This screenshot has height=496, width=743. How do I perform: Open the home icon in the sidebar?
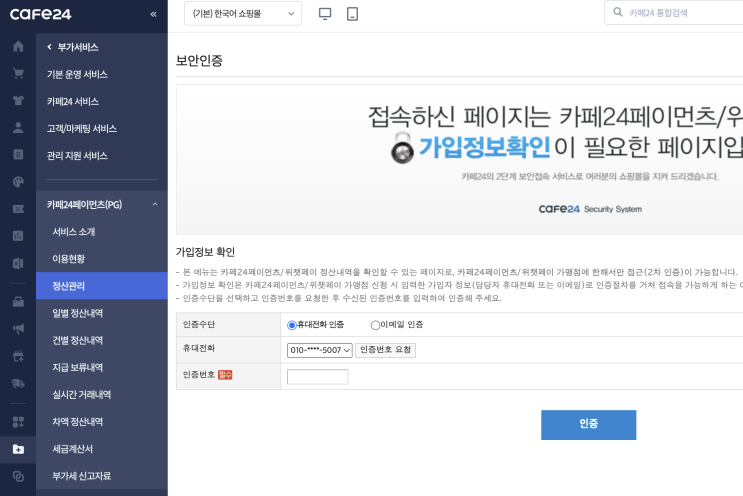18,46
